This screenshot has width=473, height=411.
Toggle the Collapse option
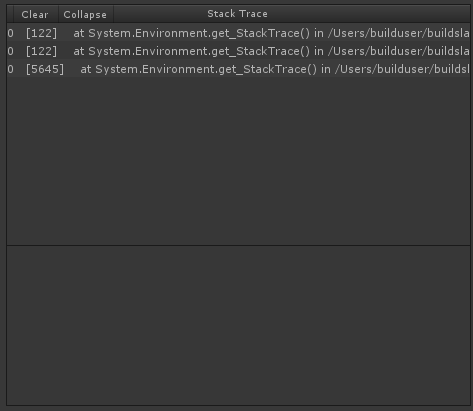pos(85,14)
